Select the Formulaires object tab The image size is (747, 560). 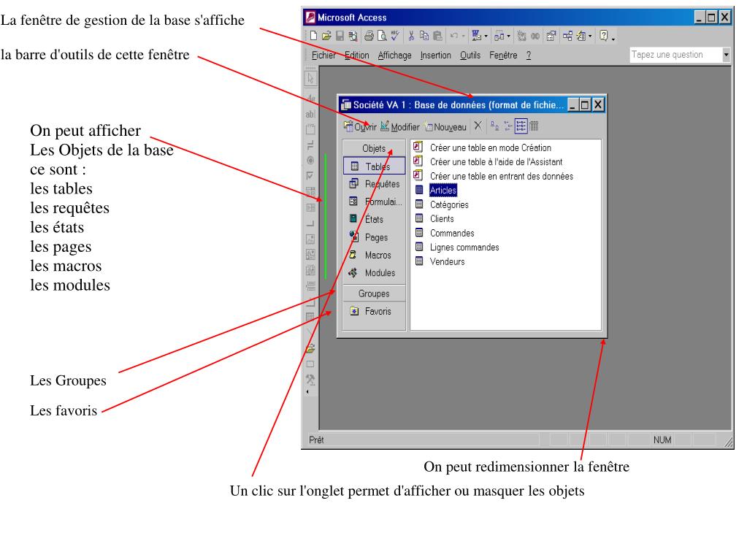pyautogui.click(x=374, y=202)
